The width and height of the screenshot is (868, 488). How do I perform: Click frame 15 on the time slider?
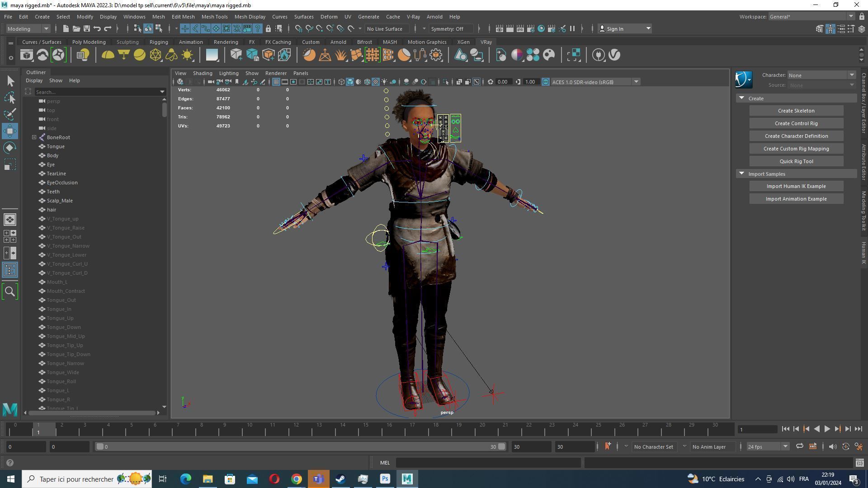click(366, 429)
